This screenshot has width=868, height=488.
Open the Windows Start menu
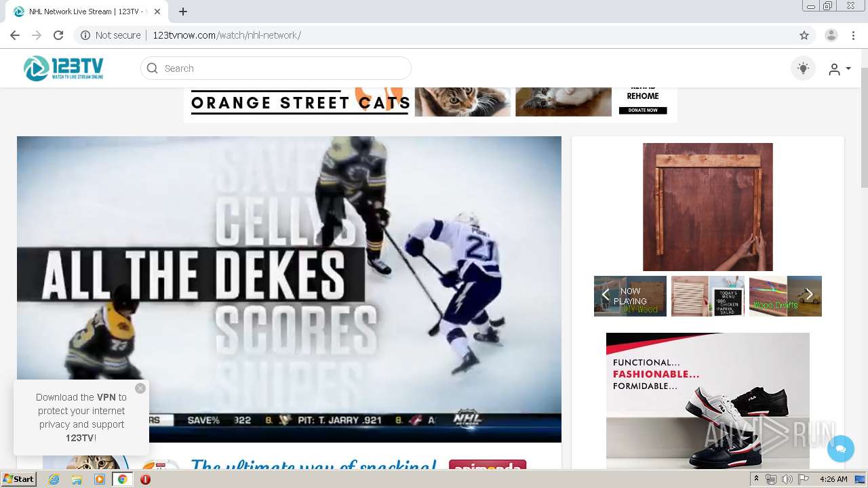point(19,479)
